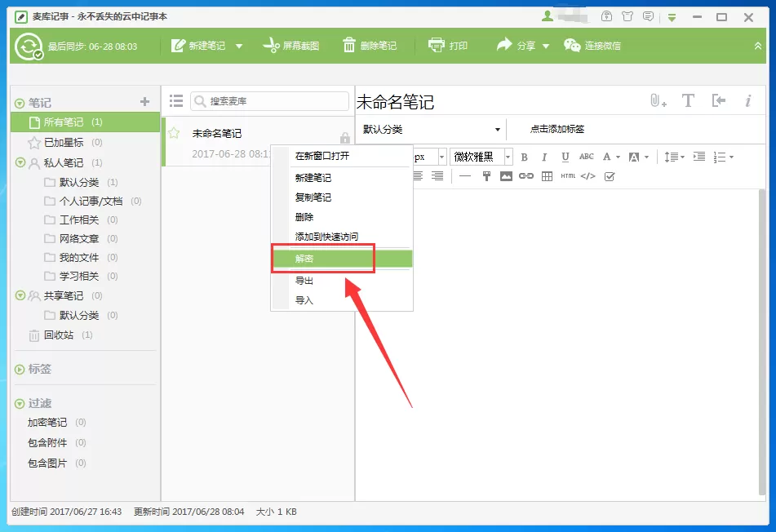Open the 回收站 recycle bin
Image resolution: width=776 pixels, height=532 pixels.
click(x=60, y=335)
